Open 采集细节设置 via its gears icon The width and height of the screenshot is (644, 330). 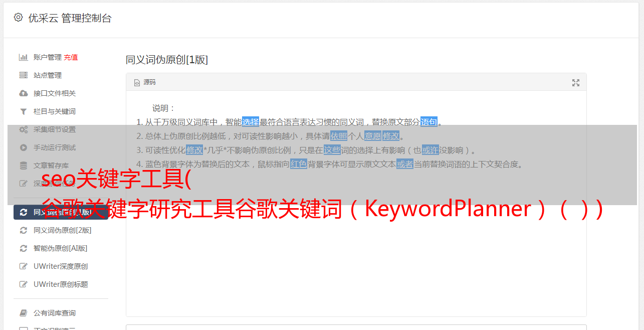23,129
